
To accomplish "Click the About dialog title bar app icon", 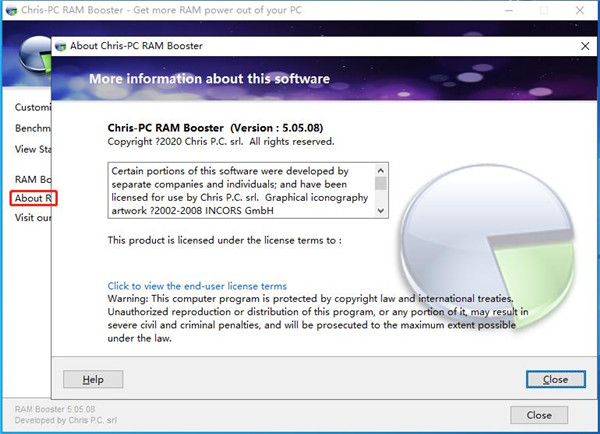I will [60, 46].
